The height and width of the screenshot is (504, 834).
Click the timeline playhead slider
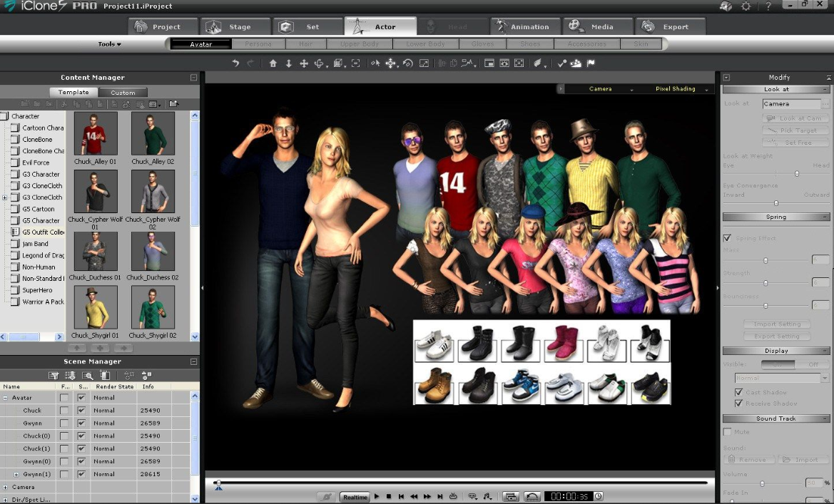click(x=218, y=483)
